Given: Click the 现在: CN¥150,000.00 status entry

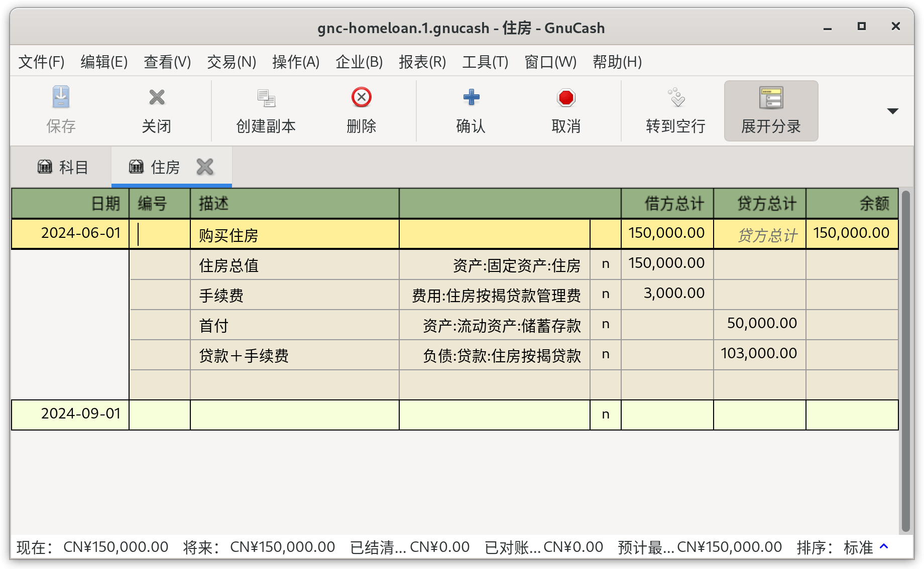Looking at the screenshot, I should click(92, 547).
